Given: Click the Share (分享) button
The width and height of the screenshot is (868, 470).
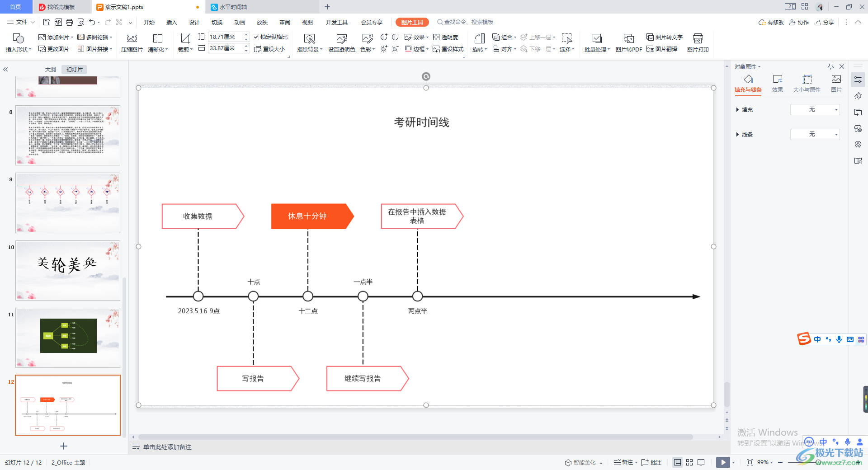Looking at the screenshot, I should pyautogui.click(x=825, y=22).
